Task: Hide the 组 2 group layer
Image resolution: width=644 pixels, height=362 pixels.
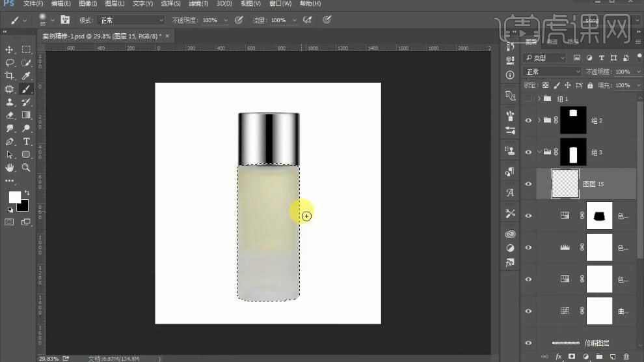Action: [x=528, y=120]
